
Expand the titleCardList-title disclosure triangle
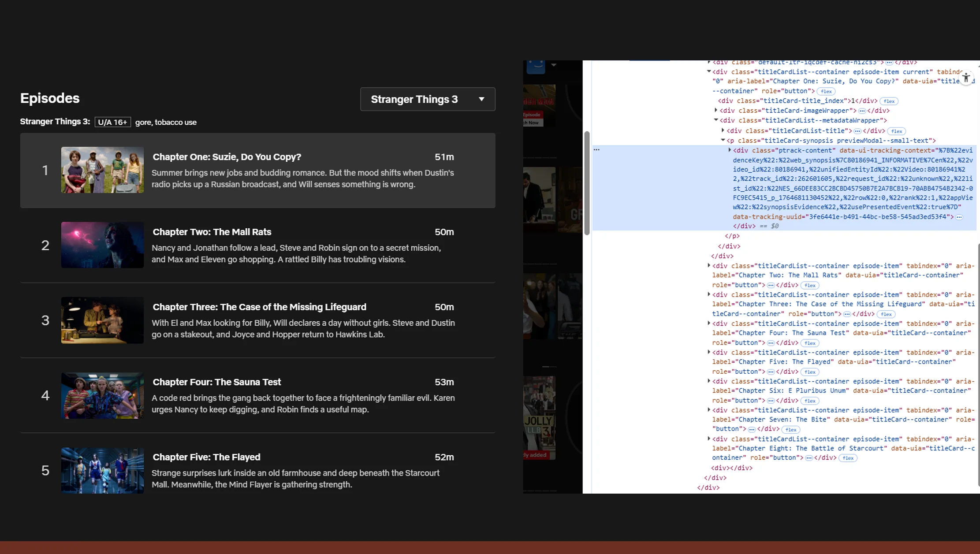[723, 130]
